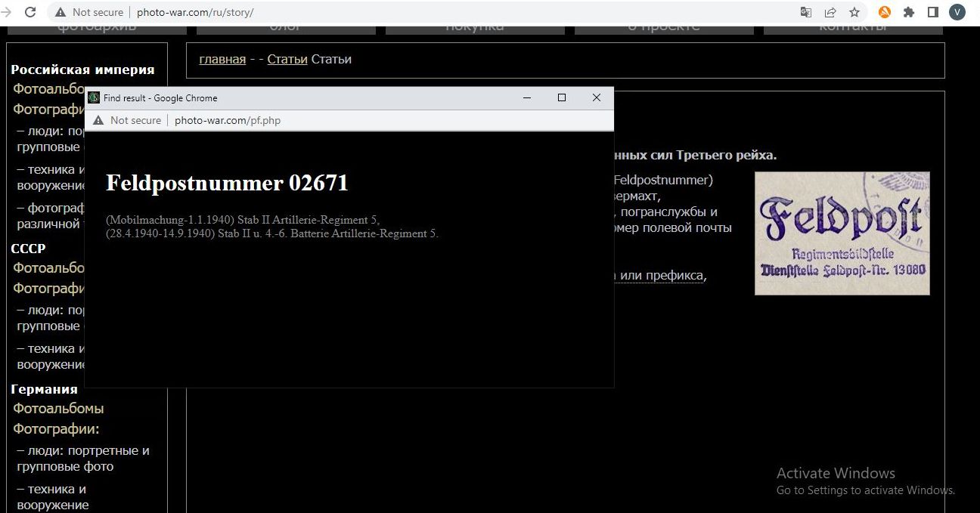Image resolution: width=980 pixels, height=513 pixels.
Task: Open the underlined "Статьи" breadcrumb link
Action: point(287,59)
